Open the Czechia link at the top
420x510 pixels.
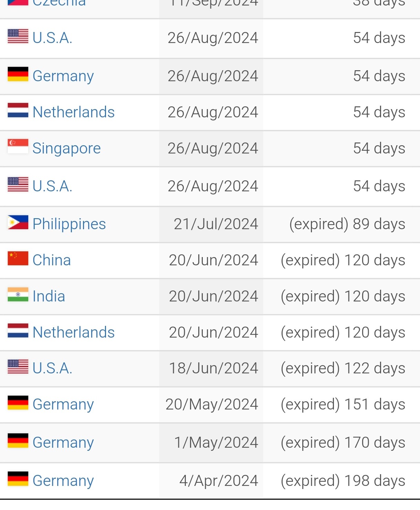(59, 3)
